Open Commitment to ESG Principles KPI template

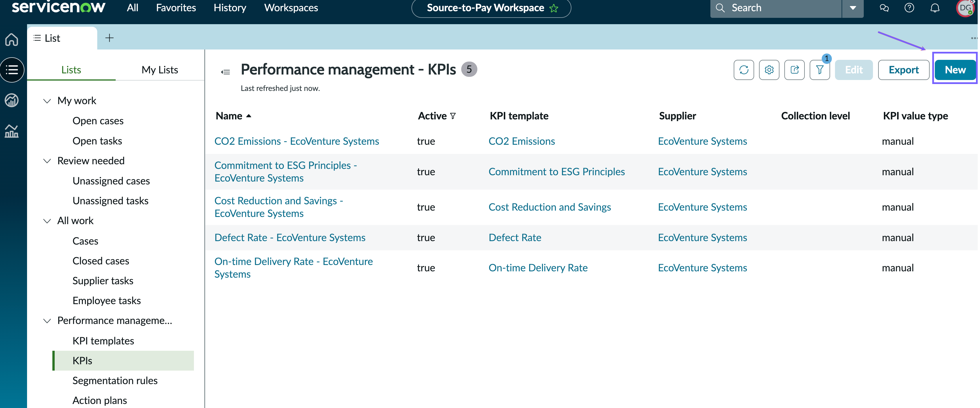556,172
